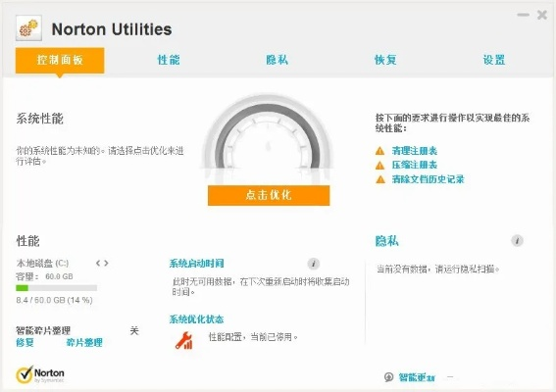The height and width of the screenshot is (392, 556).
Task: Click the 性能配置，当前已停用 text
Action: point(253,337)
